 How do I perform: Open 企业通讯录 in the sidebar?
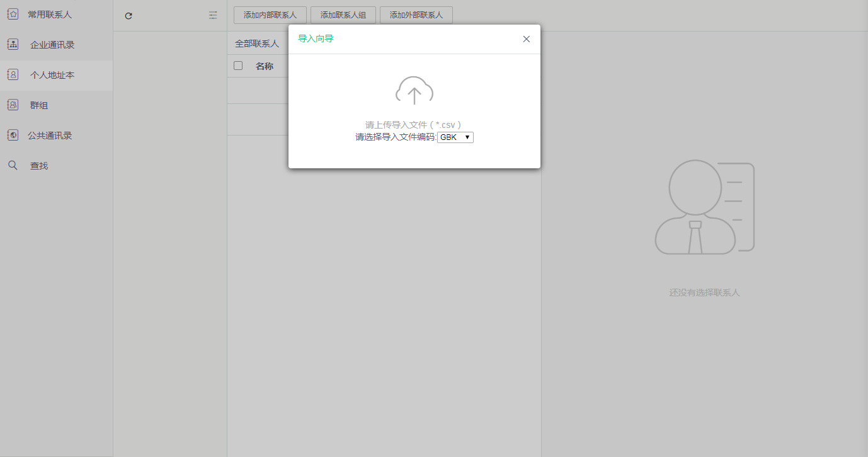pos(52,45)
